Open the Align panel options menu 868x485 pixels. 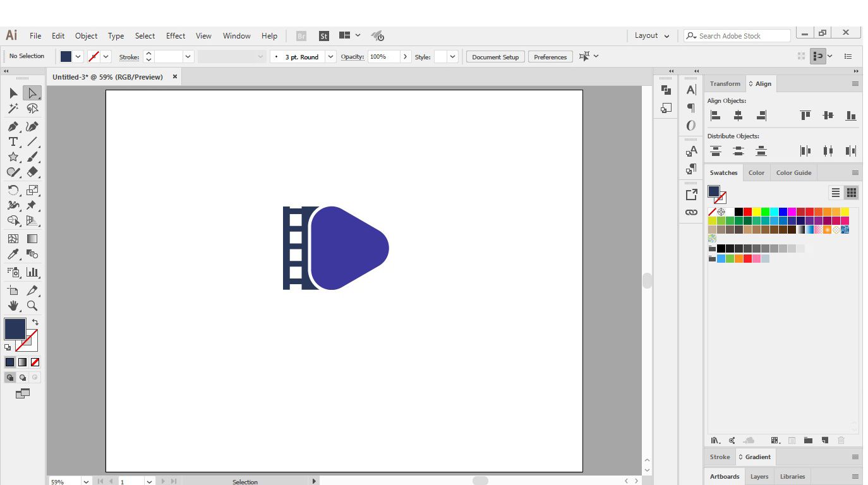(x=855, y=84)
